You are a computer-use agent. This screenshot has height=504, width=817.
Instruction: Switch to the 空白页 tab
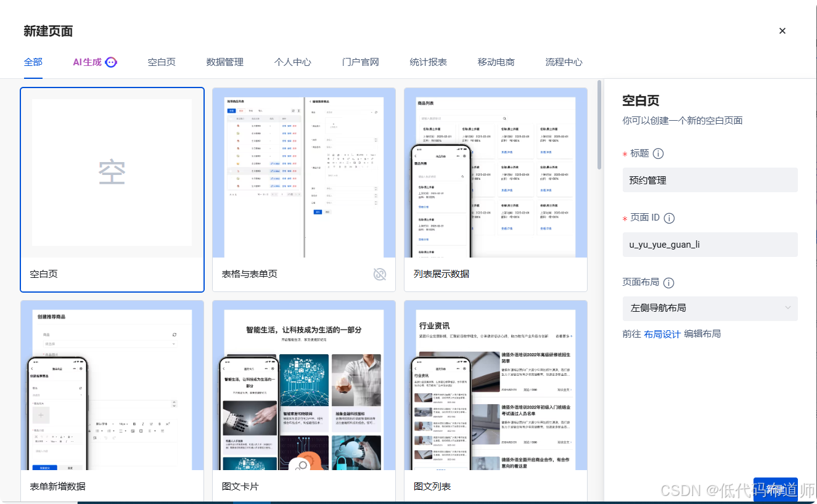point(162,62)
